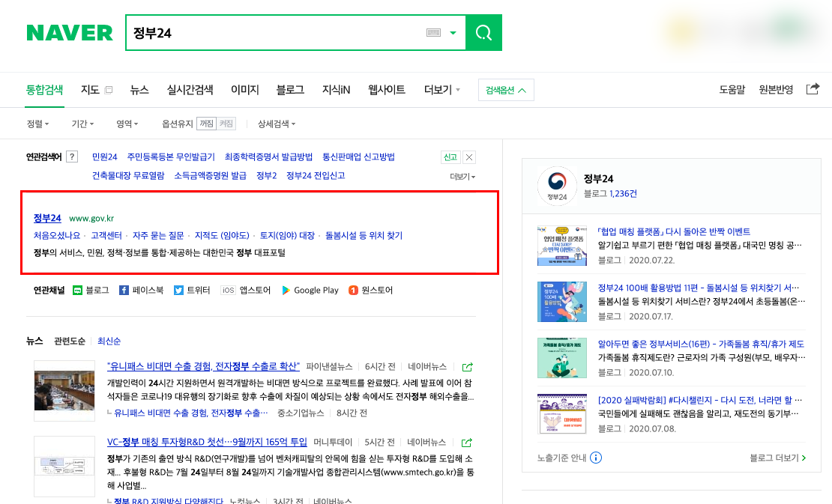Open the on-screen keyboard icon in search box

(433, 33)
